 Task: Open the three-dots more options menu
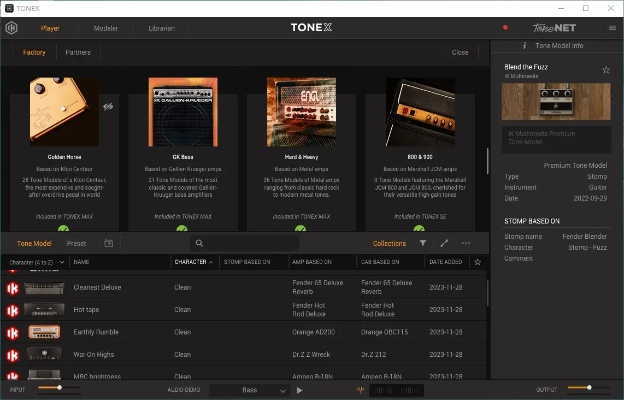[466, 243]
